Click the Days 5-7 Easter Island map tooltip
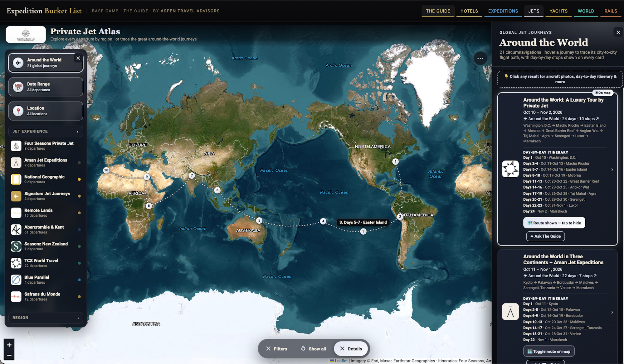Image resolution: width=624 pixels, height=364 pixels. click(363, 222)
